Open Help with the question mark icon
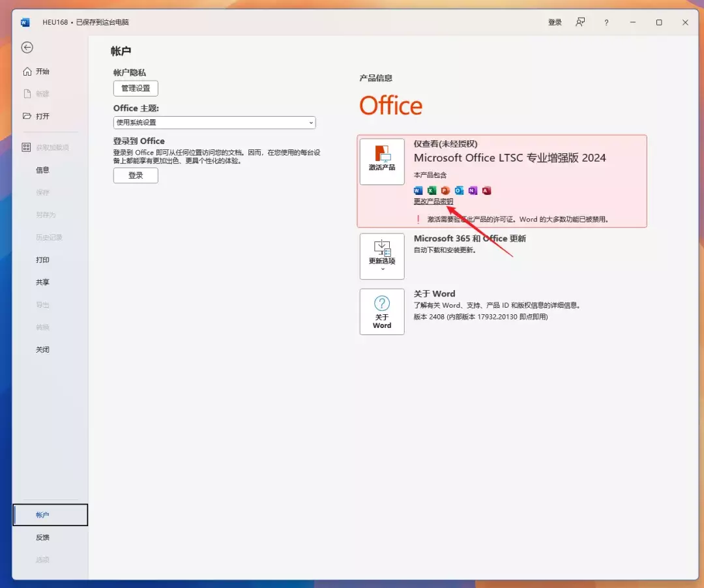This screenshot has width=704, height=588. pyautogui.click(x=606, y=22)
